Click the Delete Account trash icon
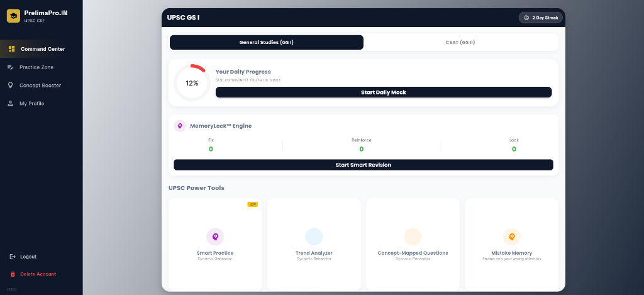The height and width of the screenshot is (295, 644). click(13, 274)
